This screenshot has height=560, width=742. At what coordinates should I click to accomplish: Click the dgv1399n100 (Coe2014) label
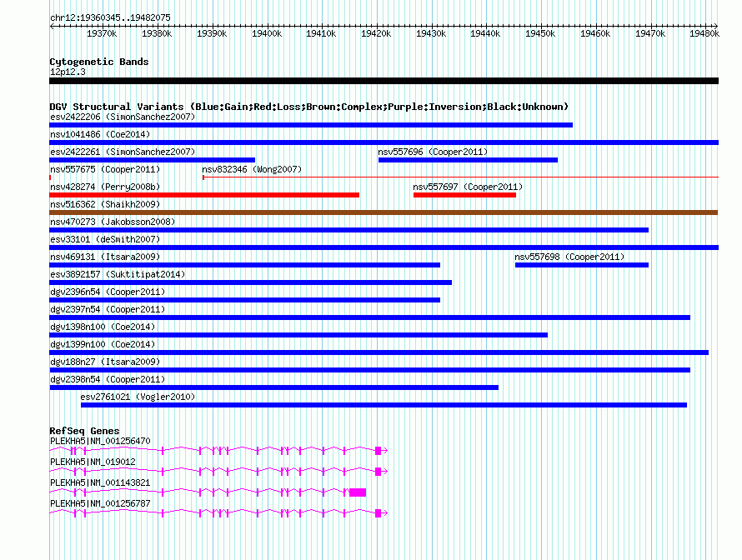point(103,344)
